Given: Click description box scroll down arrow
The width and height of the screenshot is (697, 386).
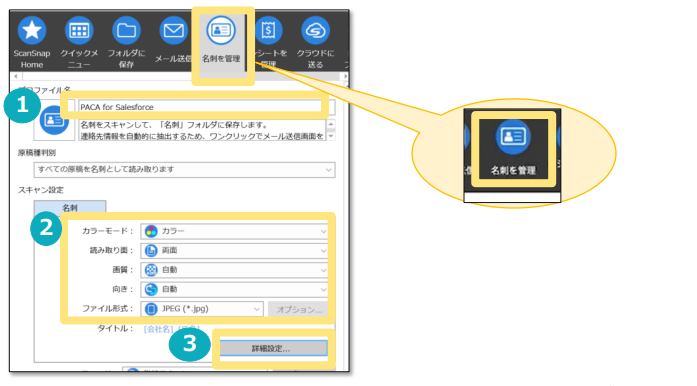Looking at the screenshot, I should pyautogui.click(x=331, y=136).
